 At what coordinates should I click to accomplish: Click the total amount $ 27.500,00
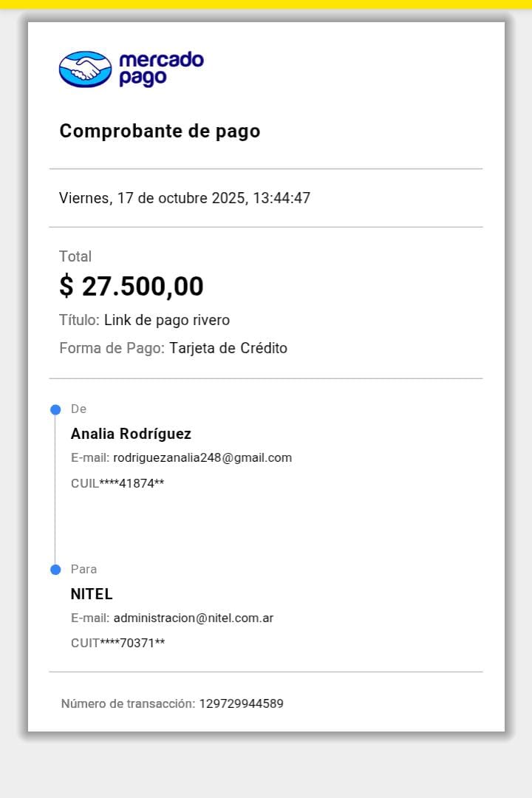point(132,287)
